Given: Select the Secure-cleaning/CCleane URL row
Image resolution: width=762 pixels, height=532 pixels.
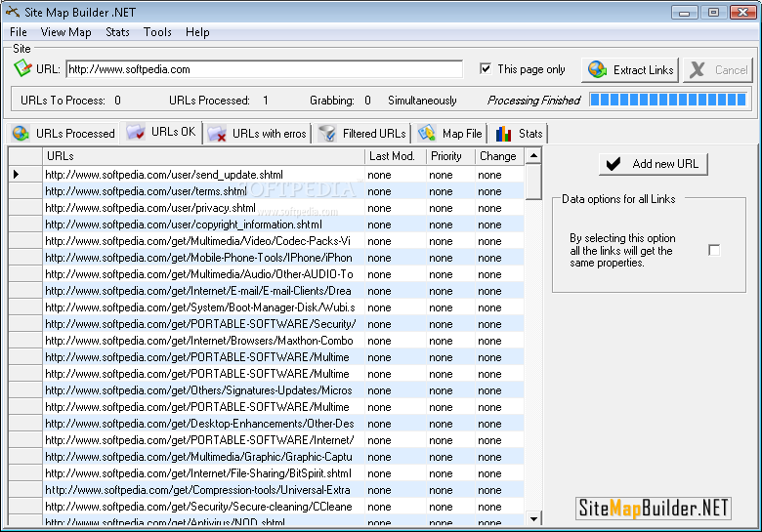Looking at the screenshot, I should pos(283,507).
